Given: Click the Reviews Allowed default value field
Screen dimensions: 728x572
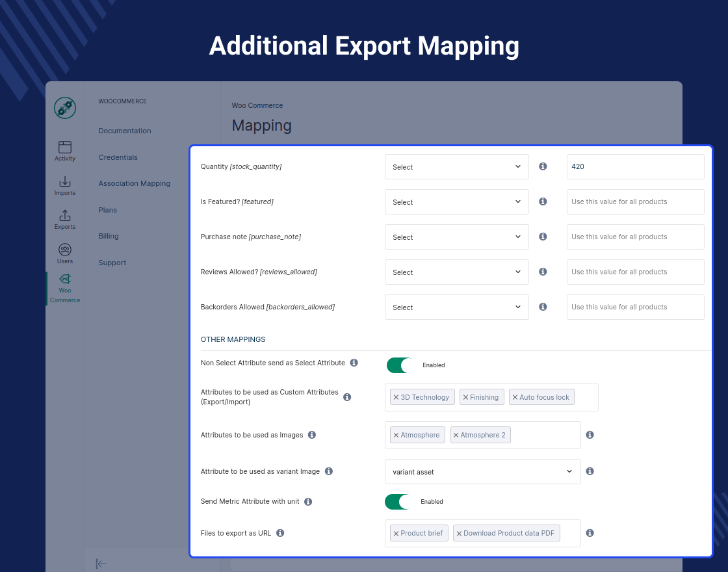Looking at the screenshot, I should tap(635, 272).
